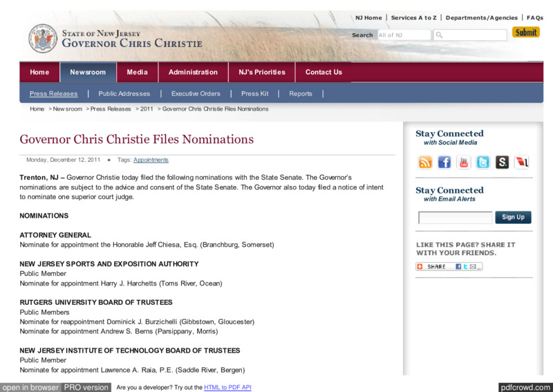Click the Appointments tag link
The width and height of the screenshot is (553, 392).
coord(151,160)
